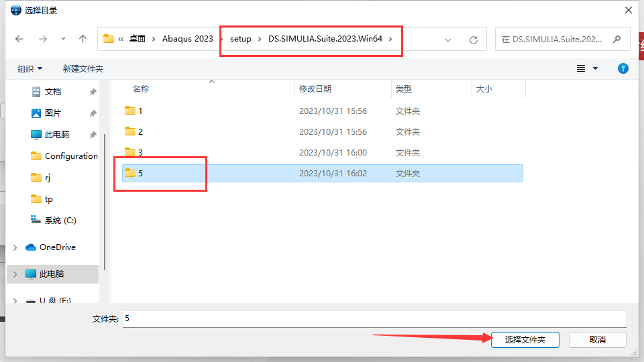Unpin 文档 using its pin icon

pos(93,92)
